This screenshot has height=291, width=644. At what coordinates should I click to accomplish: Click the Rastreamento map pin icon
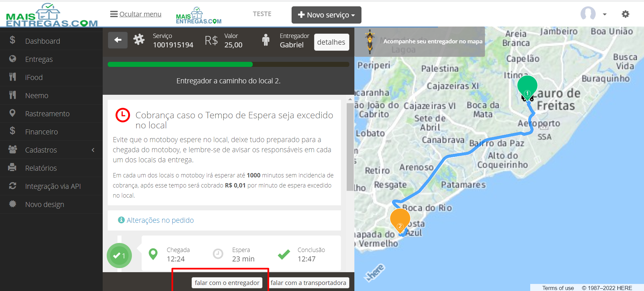[12, 113]
